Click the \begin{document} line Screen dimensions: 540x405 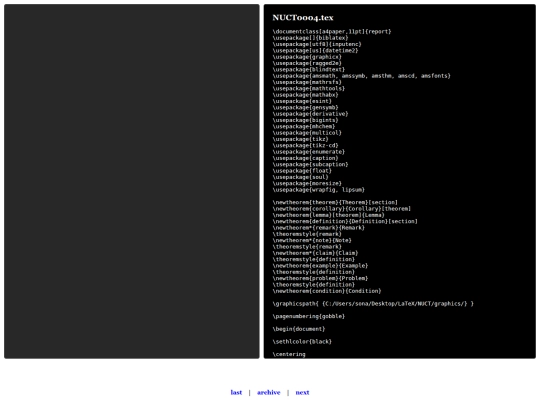pos(299,329)
